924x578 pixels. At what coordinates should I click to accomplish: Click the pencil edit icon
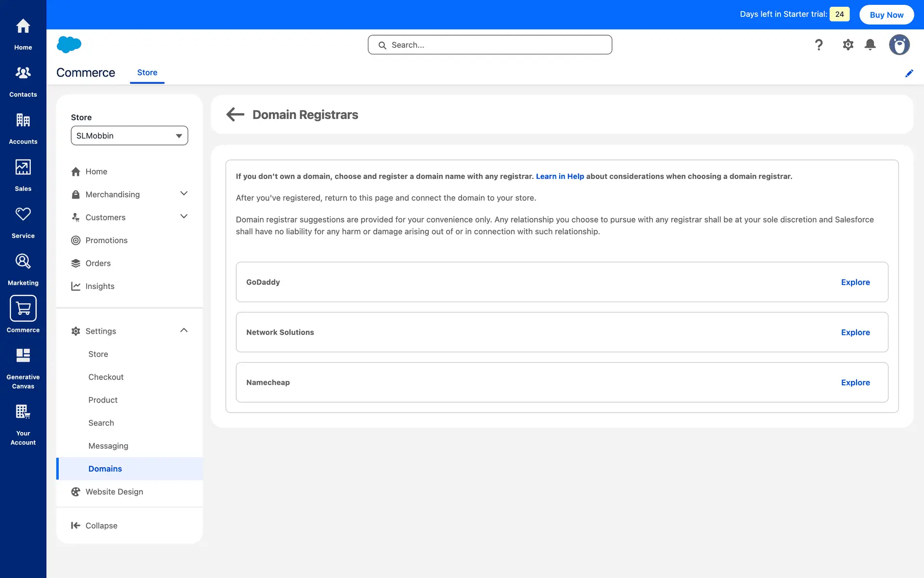click(909, 73)
